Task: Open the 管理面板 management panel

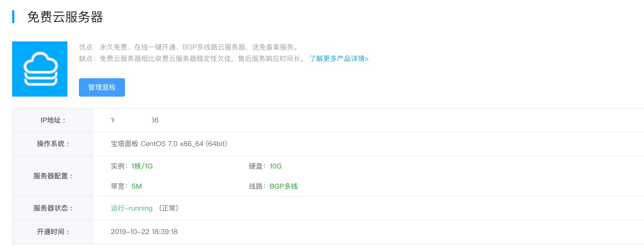Action: (x=102, y=87)
